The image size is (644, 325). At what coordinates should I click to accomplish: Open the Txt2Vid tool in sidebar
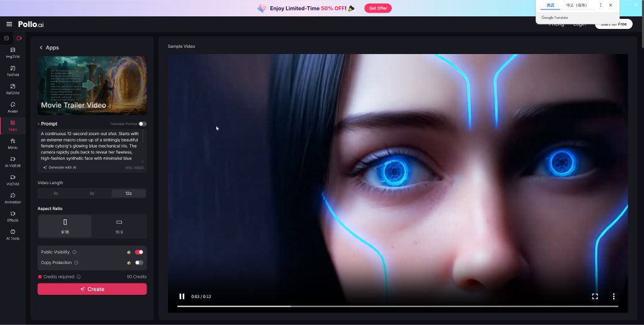point(13,70)
